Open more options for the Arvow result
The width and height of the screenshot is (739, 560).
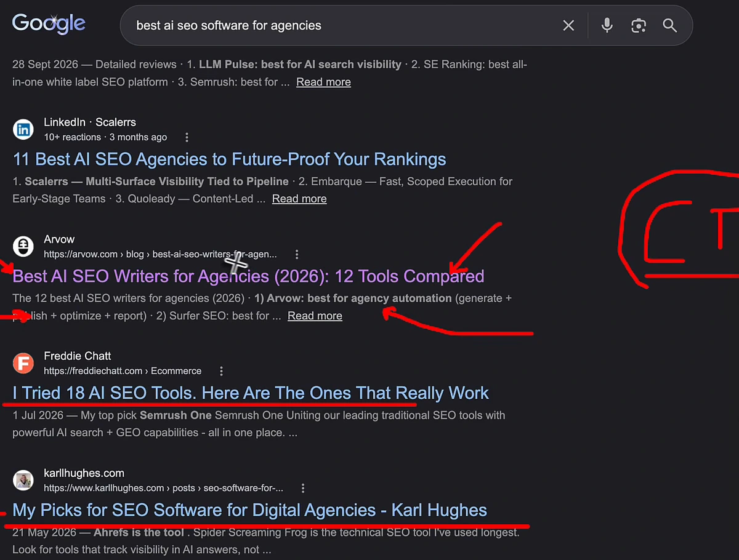[x=297, y=254]
